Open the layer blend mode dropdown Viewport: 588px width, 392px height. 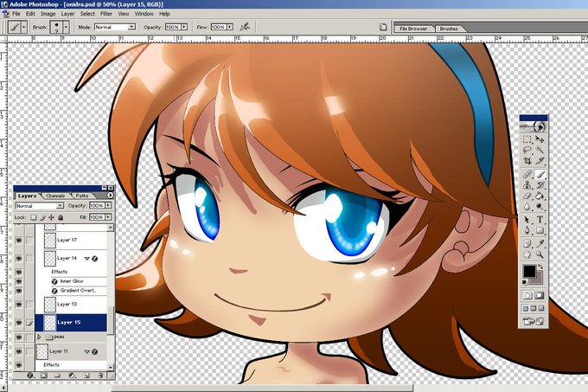click(60, 206)
